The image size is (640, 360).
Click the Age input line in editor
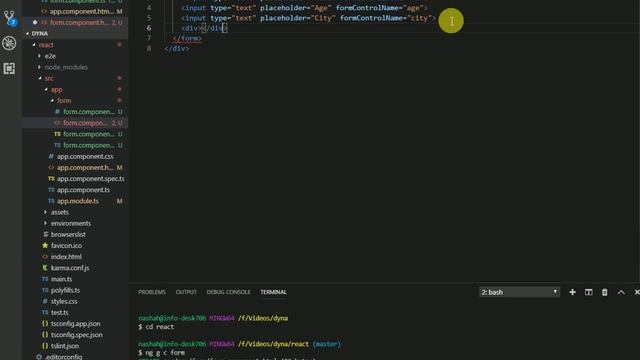coord(304,8)
